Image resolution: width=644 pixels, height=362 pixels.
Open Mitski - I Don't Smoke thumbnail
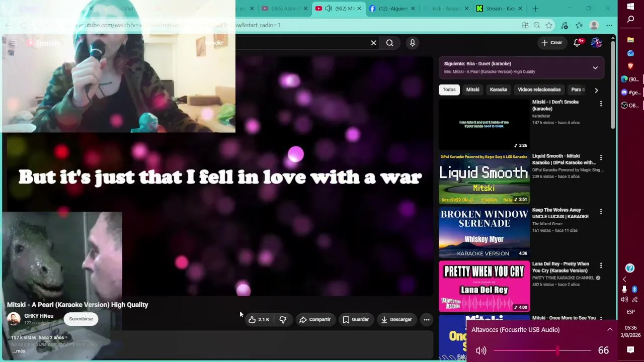pos(484,124)
